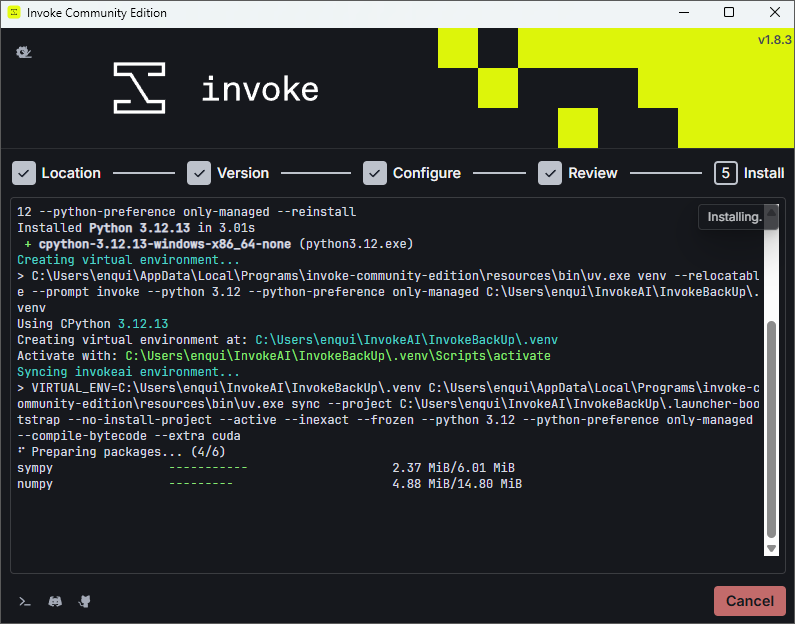Click the Invoke logo symbol in the banner
The height and width of the screenshot is (624, 795).
pyautogui.click(x=139, y=88)
